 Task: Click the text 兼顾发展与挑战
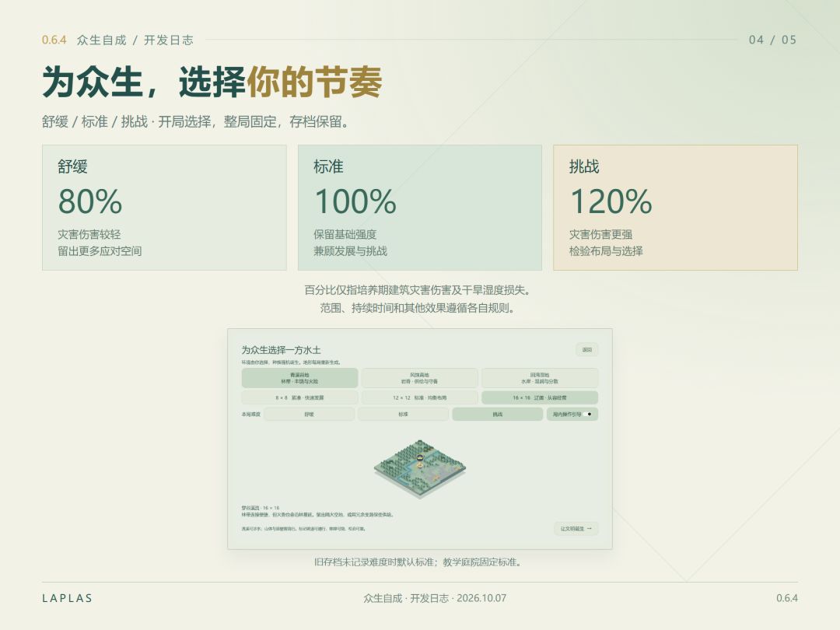coord(350,251)
